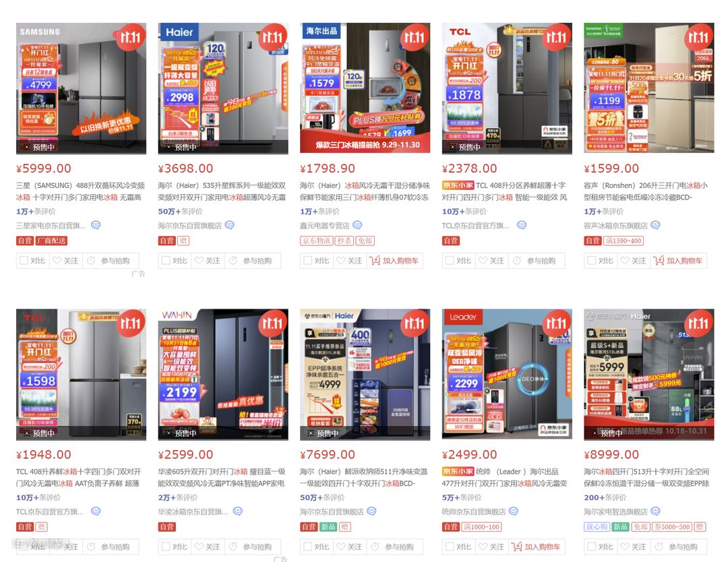Open Ronshen 206升三开门电冰箱 product title

[646, 191]
